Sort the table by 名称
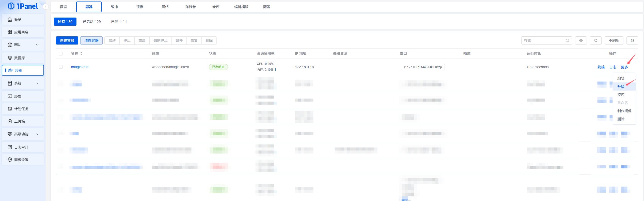 (x=81, y=53)
